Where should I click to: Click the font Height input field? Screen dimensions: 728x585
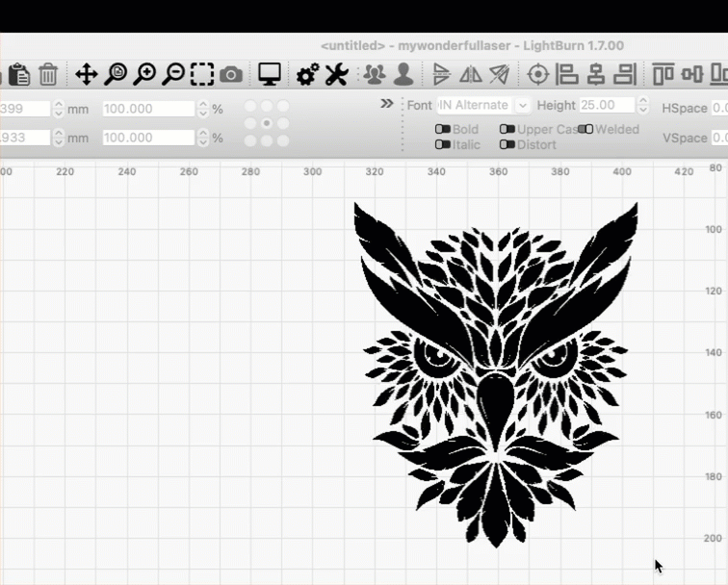(607, 105)
